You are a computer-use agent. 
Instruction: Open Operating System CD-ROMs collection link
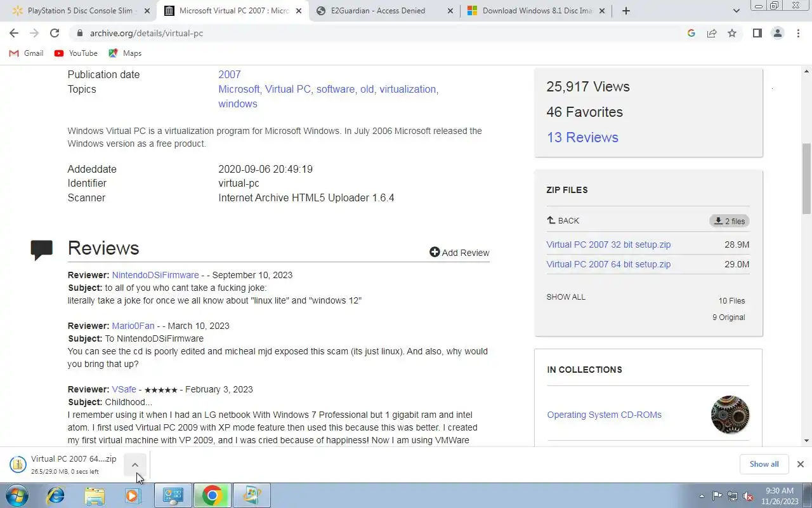pyautogui.click(x=604, y=415)
